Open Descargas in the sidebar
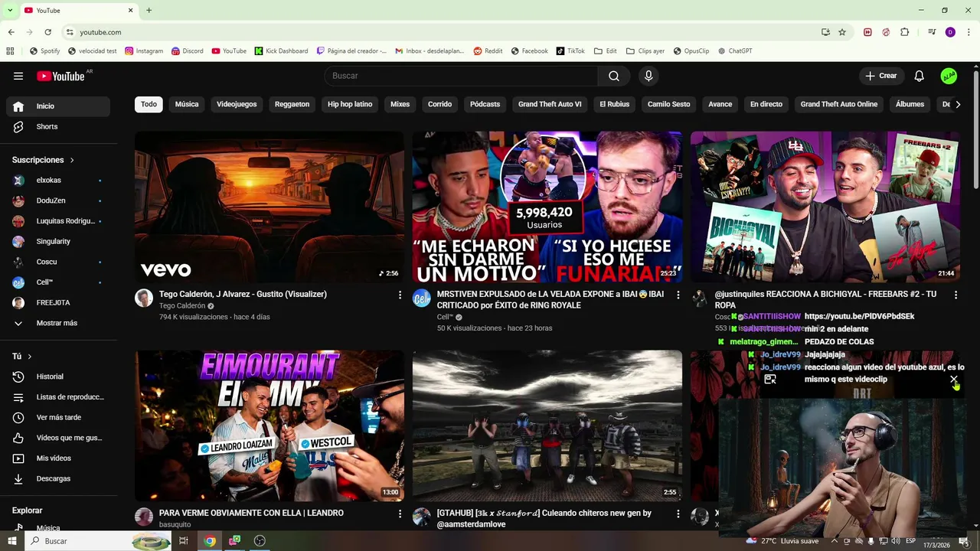 (x=58, y=478)
